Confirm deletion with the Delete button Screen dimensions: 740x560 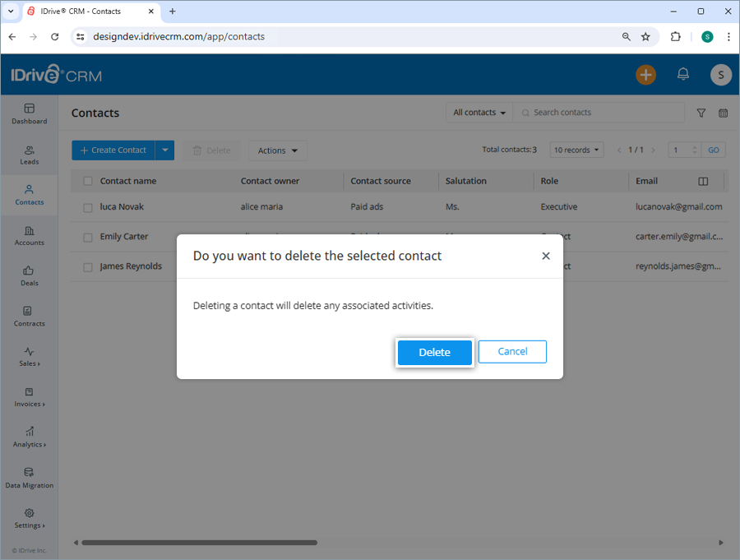click(x=434, y=352)
